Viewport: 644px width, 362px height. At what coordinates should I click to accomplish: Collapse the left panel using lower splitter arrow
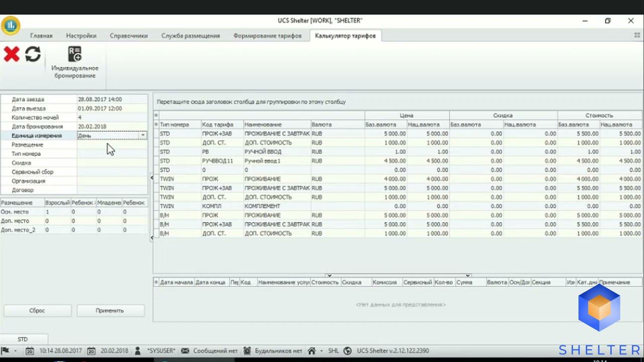(x=151, y=238)
